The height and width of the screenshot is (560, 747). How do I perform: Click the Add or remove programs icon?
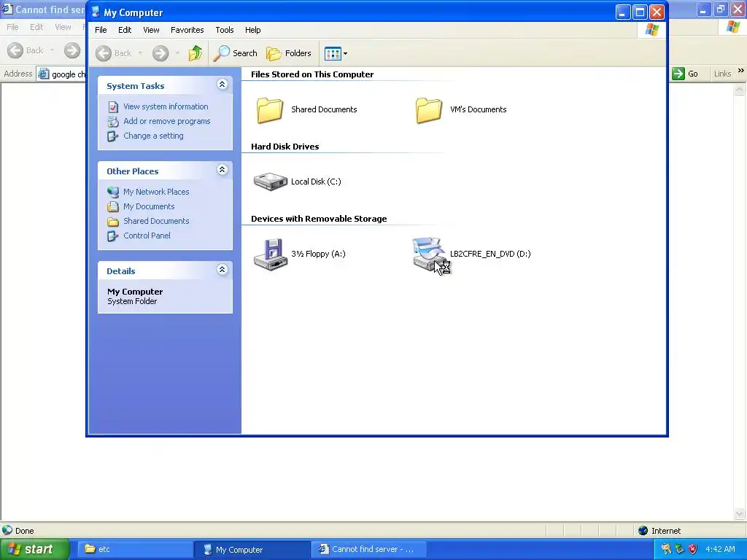coord(113,122)
